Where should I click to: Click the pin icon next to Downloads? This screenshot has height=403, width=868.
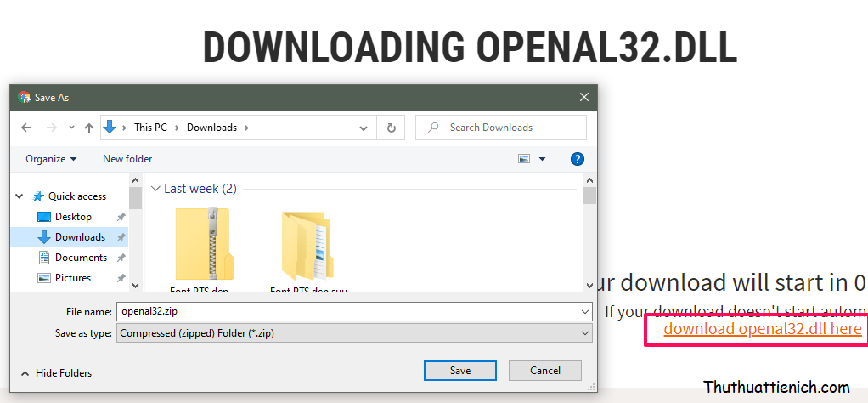coord(121,238)
